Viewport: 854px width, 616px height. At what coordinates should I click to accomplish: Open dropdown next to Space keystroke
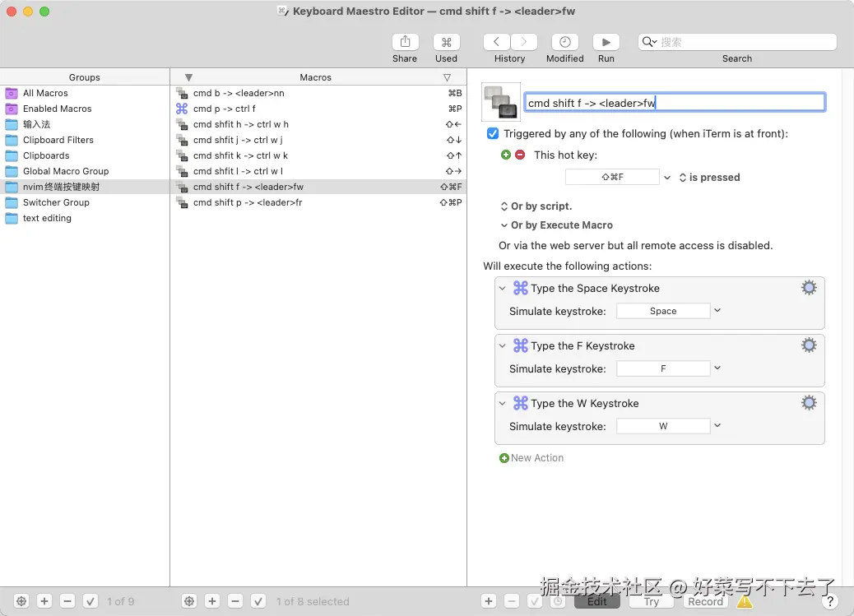pos(717,310)
